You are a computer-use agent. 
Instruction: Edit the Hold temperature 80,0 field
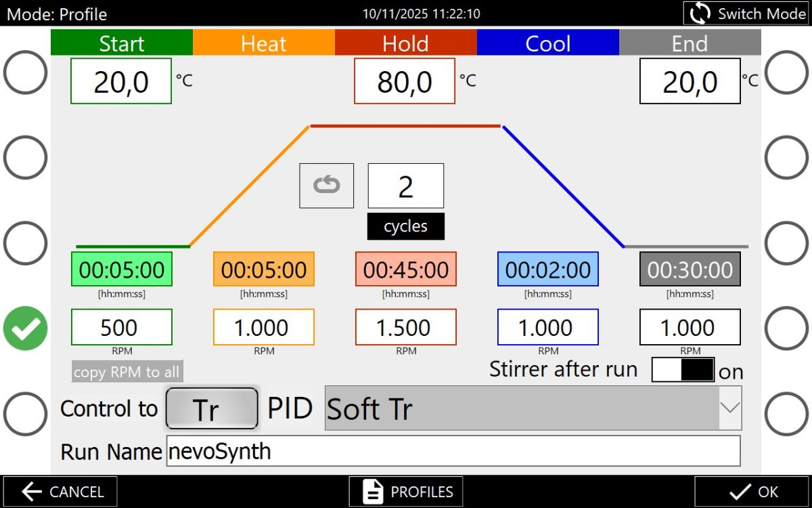pyautogui.click(x=405, y=81)
